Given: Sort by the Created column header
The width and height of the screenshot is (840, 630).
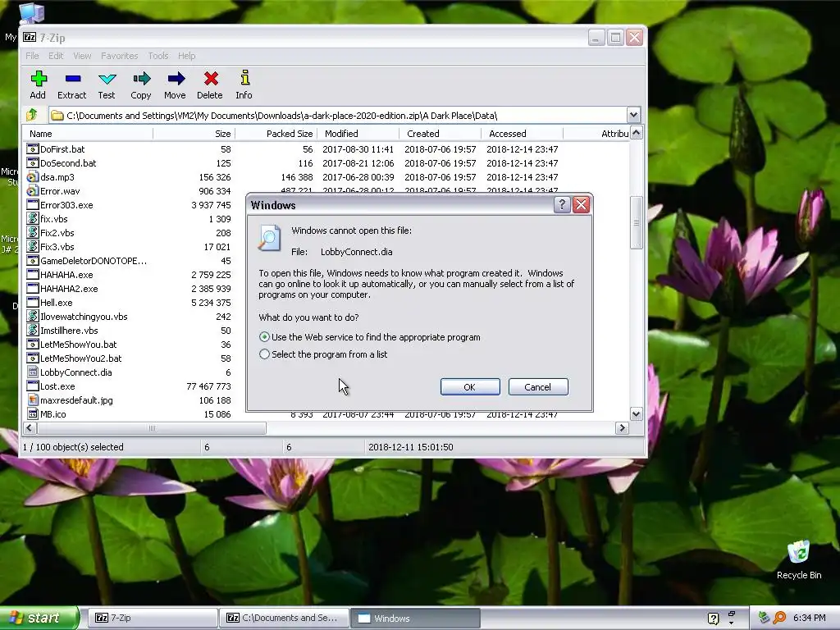Looking at the screenshot, I should click(x=440, y=134).
